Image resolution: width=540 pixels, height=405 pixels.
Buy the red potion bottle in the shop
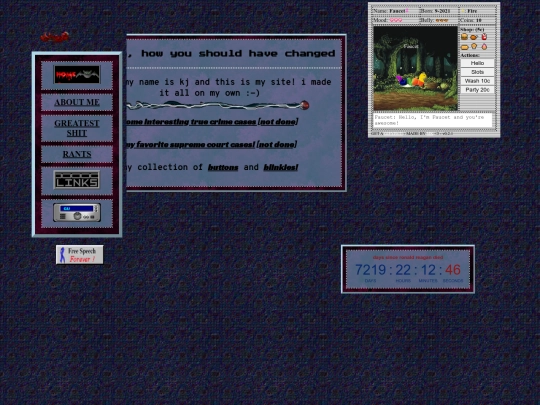(x=484, y=37)
